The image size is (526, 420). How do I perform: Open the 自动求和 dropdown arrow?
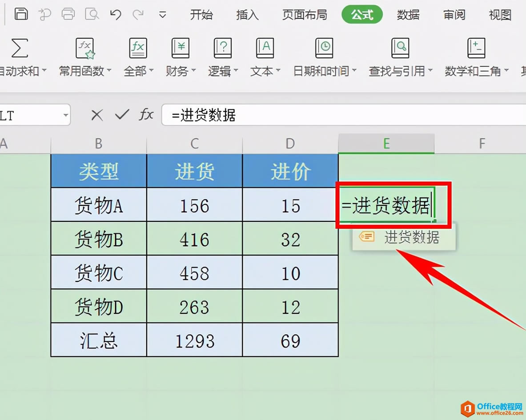[44, 71]
